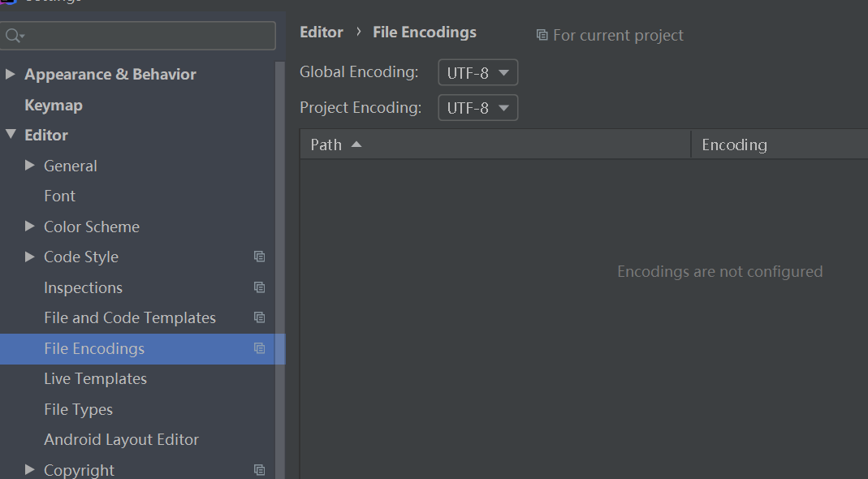Image resolution: width=868 pixels, height=479 pixels.
Task: Open the Global Encoding dropdown
Action: point(477,73)
